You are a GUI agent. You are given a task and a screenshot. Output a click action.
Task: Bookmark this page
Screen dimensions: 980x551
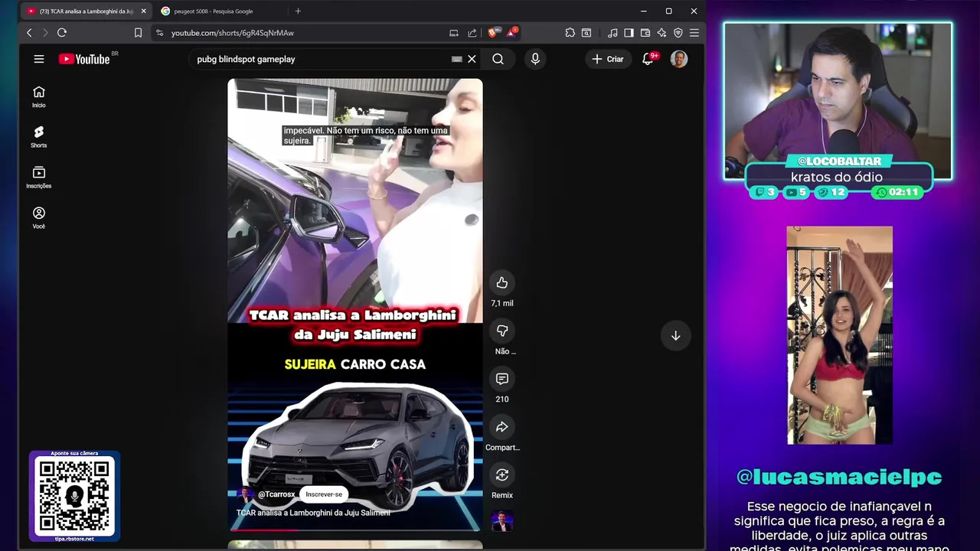[138, 33]
